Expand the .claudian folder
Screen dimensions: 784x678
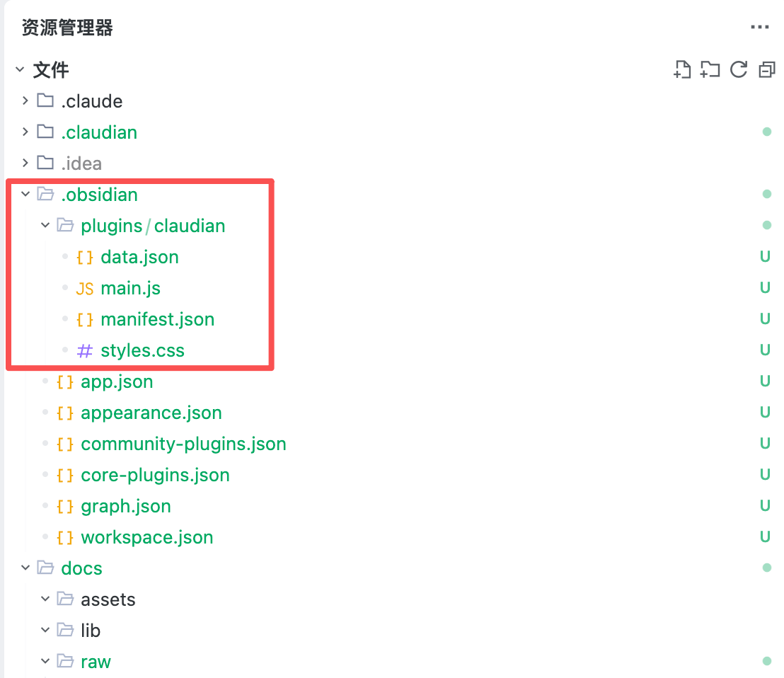[x=25, y=132]
